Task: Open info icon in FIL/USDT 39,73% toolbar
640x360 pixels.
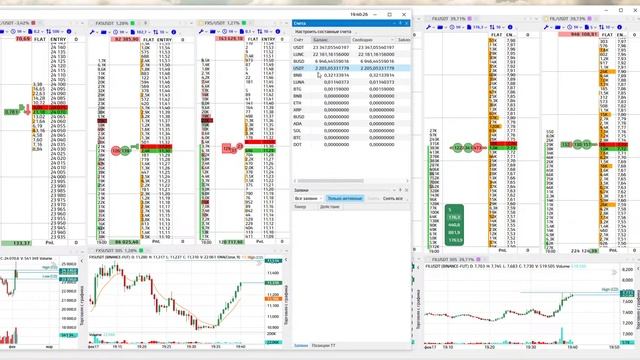Action: pos(620,27)
